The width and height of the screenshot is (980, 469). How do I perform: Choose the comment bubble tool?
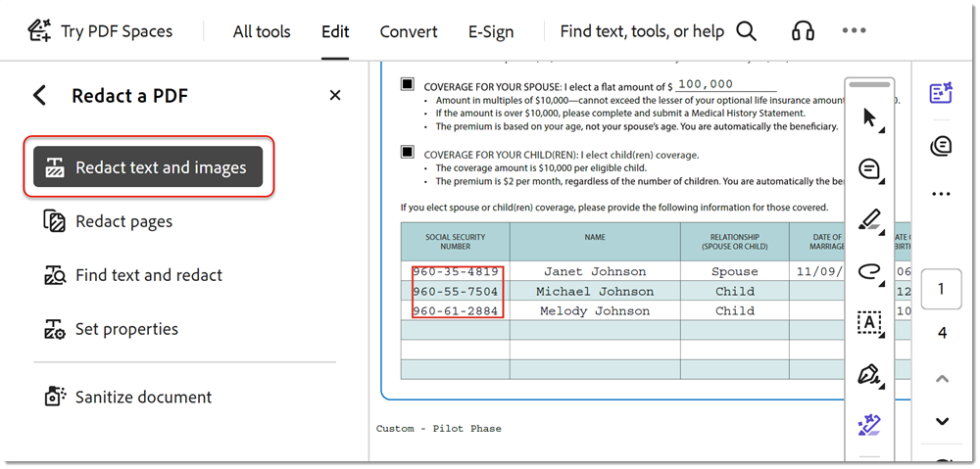point(869,168)
